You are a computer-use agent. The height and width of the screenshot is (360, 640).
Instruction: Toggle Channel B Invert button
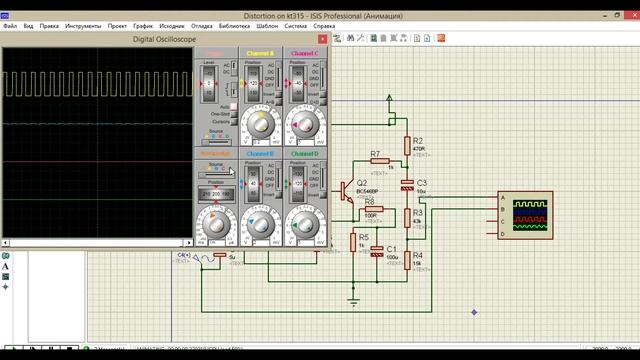279,195
